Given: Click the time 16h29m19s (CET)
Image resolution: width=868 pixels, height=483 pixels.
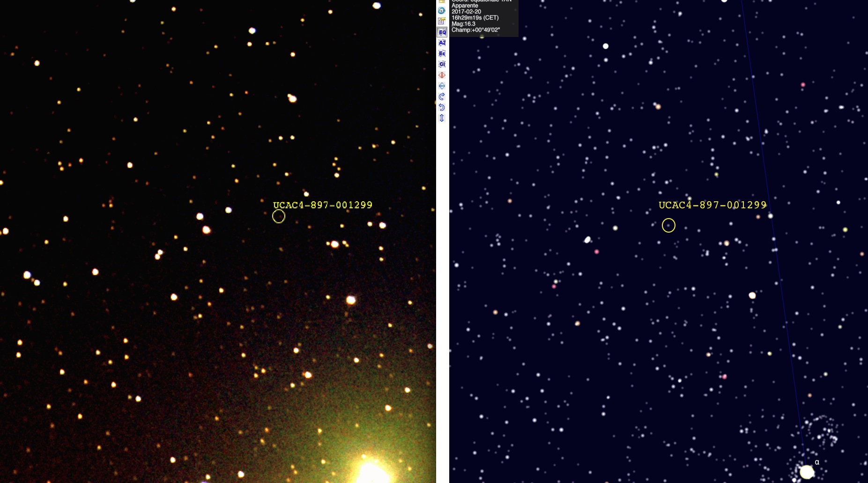Looking at the screenshot, I should (475, 18).
